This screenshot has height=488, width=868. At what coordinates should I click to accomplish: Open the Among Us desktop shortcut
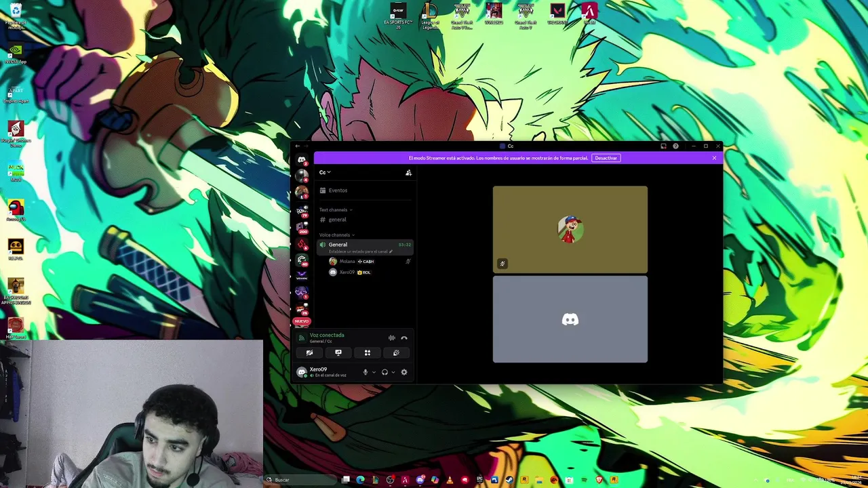pos(16,210)
